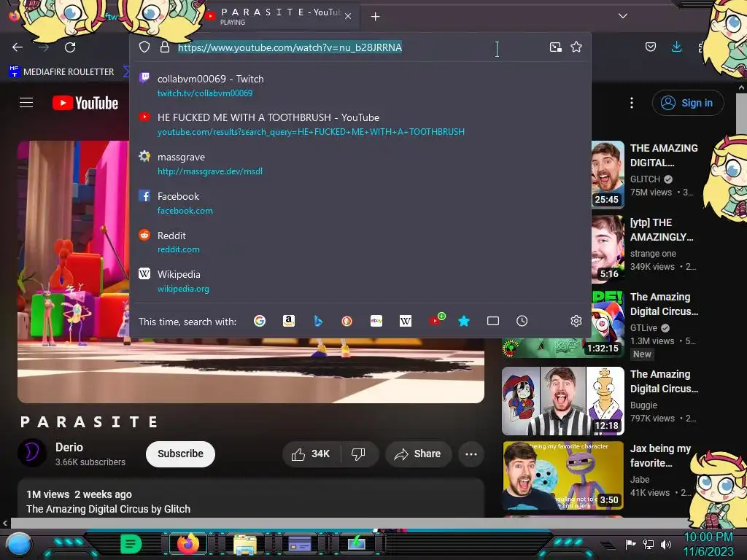The width and height of the screenshot is (747, 560).
Task: Open the taskbar clock showing 10:00 PM
Action: [708, 544]
